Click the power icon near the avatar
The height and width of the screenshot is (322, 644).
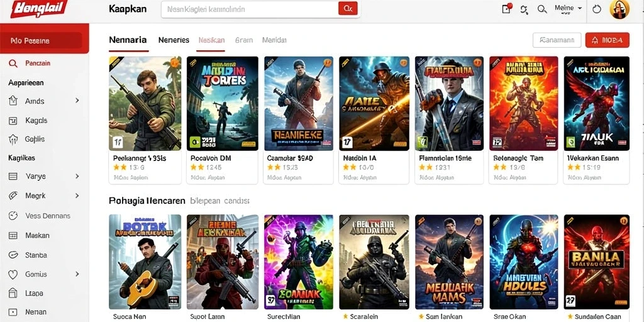597,9
